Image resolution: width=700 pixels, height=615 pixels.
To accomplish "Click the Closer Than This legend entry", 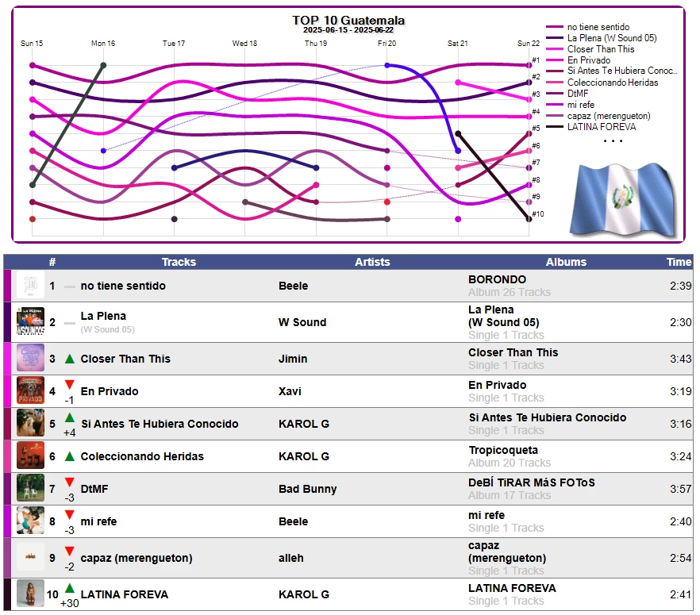I will point(601,49).
